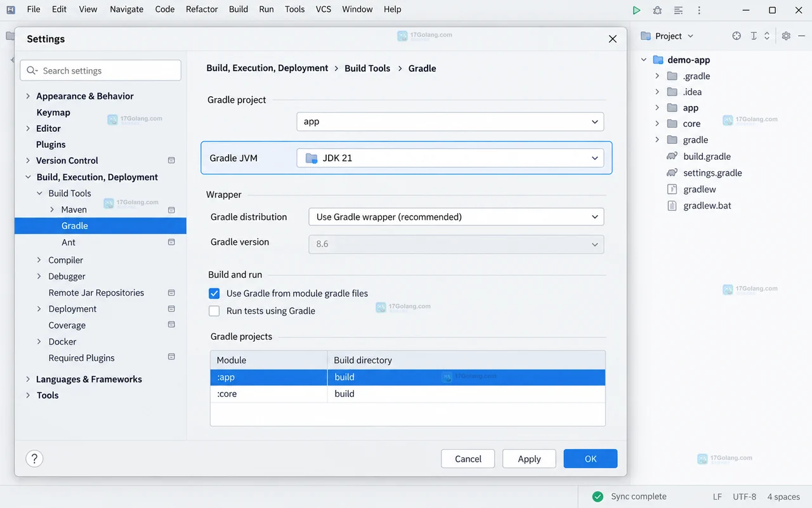Click the Search settings input field
The height and width of the screenshot is (508, 812).
click(100, 70)
